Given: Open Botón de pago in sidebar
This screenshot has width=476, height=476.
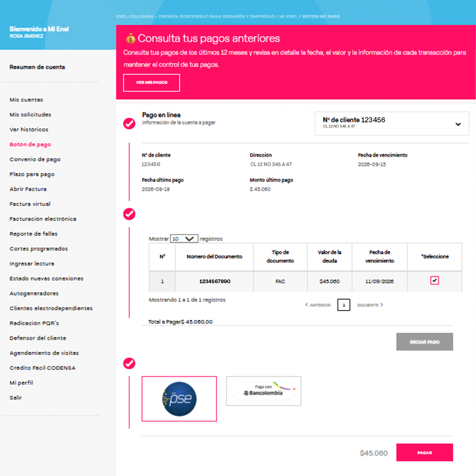Looking at the screenshot, I should [30, 145].
